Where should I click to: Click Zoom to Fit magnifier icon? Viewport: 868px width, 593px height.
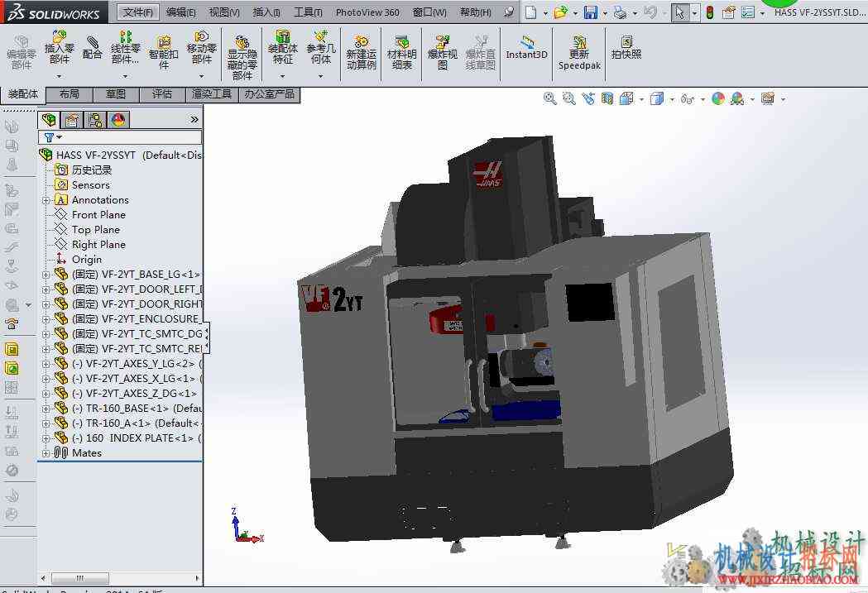tap(549, 99)
